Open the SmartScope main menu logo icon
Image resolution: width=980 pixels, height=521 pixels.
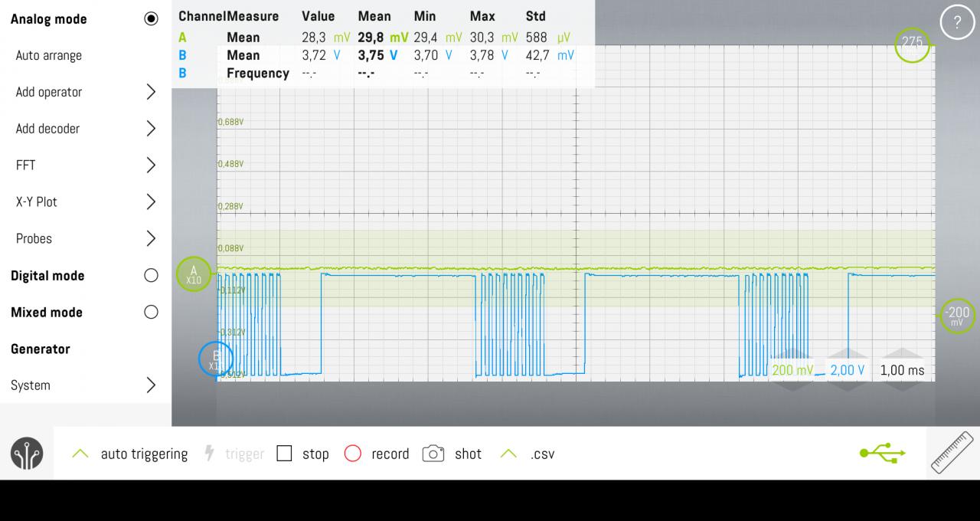pos(27,454)
